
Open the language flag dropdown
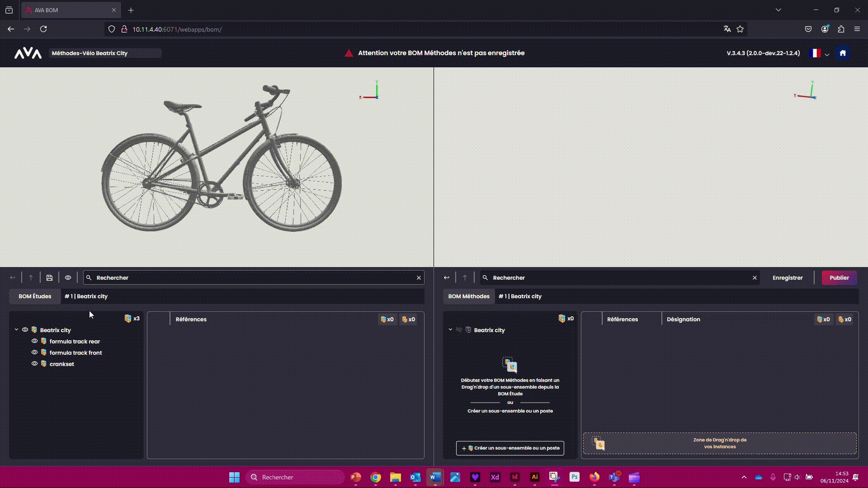coord(820,53)
